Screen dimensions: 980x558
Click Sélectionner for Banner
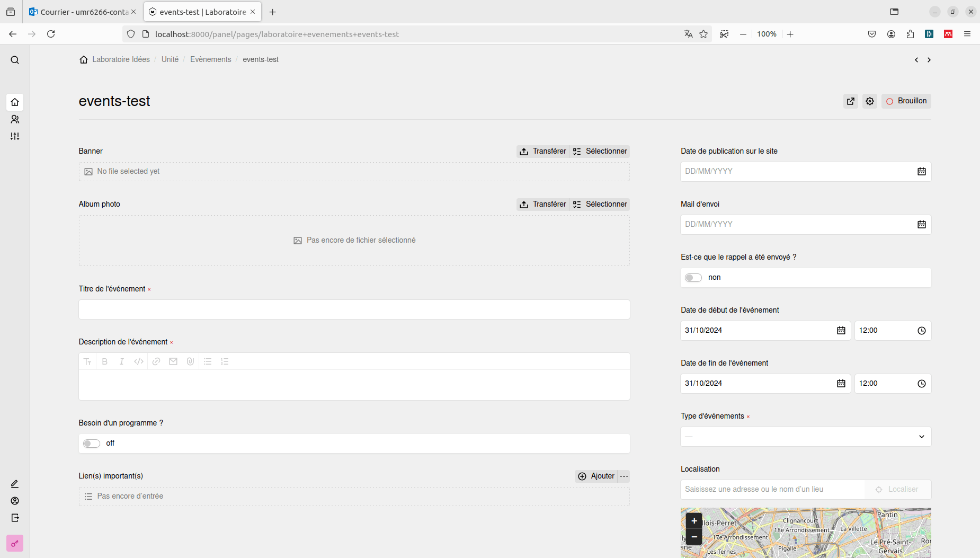[x=600, y=152]
